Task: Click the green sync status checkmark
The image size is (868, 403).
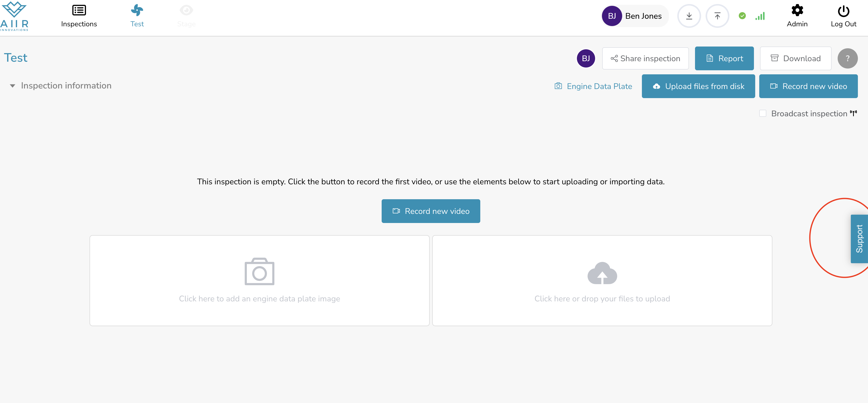Action: click(x=742, y=16)
